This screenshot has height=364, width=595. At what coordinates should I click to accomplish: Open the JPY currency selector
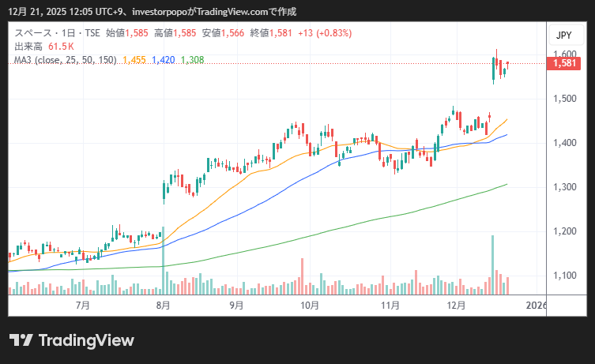pos(563,35)
